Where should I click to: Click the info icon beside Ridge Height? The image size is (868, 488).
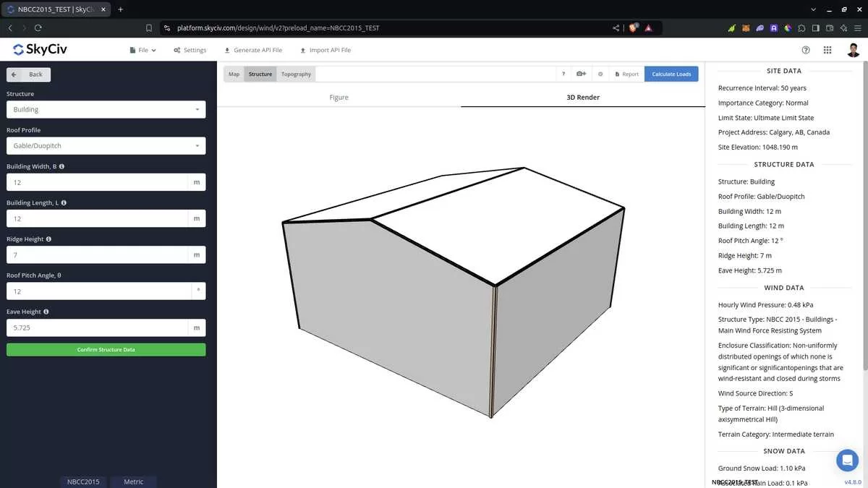(50, 239)
